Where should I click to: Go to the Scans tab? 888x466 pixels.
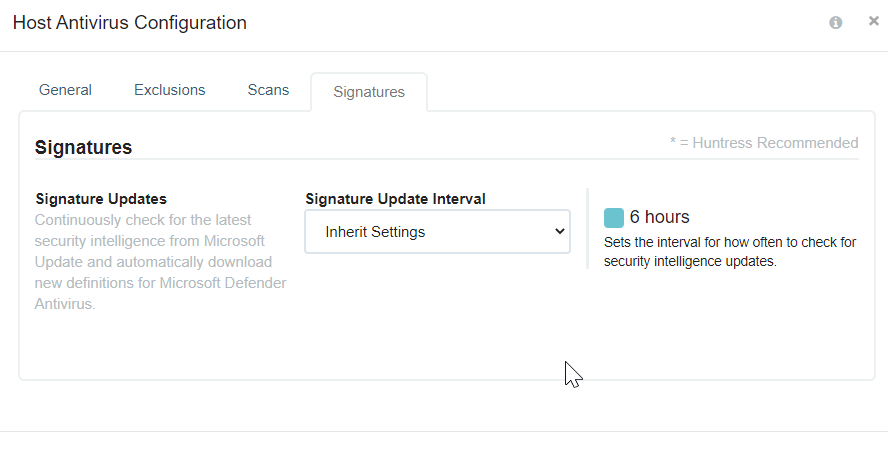tap(268, 90)
